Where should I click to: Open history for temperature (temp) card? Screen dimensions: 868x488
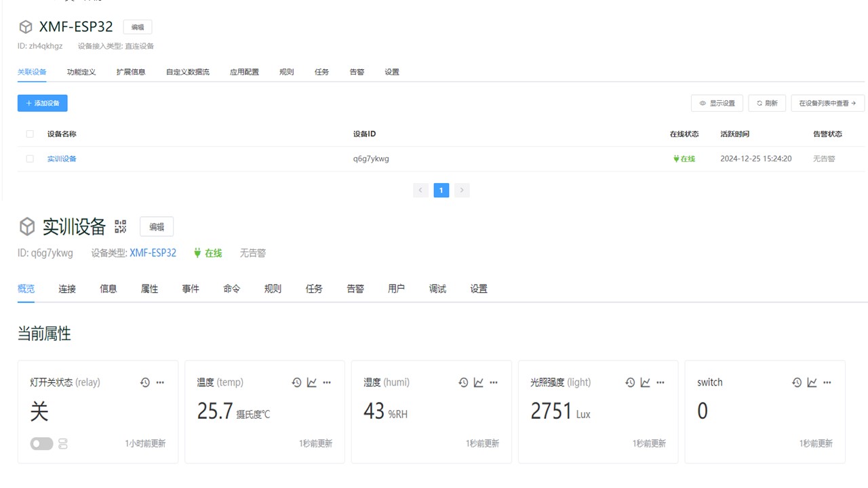click(296, 383)
